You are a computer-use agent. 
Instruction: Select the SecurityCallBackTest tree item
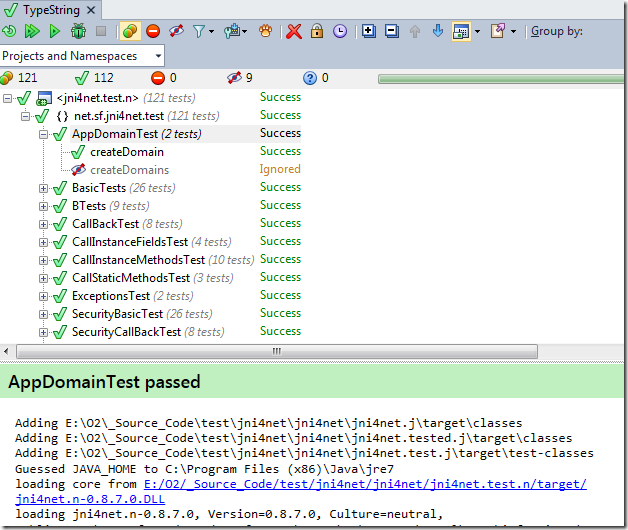(126, 332)
